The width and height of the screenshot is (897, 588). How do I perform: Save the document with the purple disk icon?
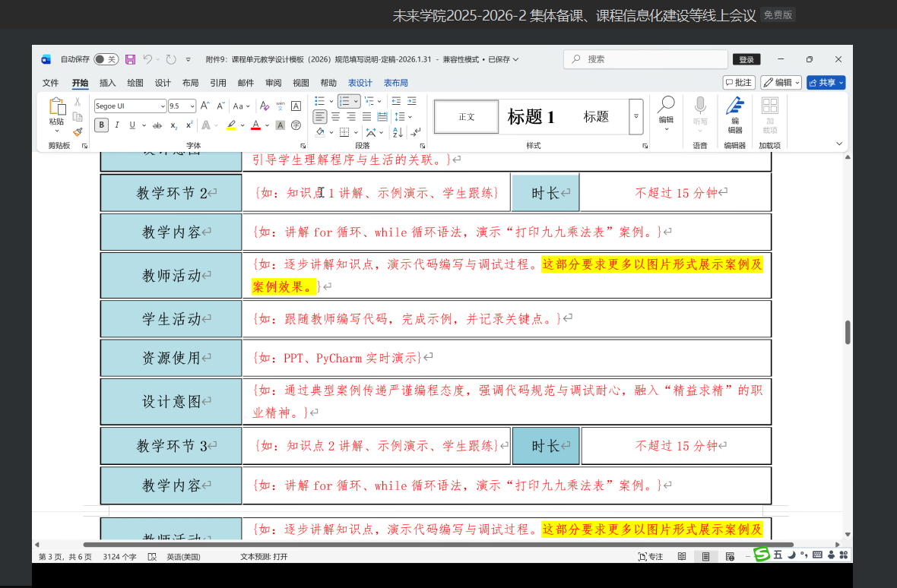[x=130, y=59]
